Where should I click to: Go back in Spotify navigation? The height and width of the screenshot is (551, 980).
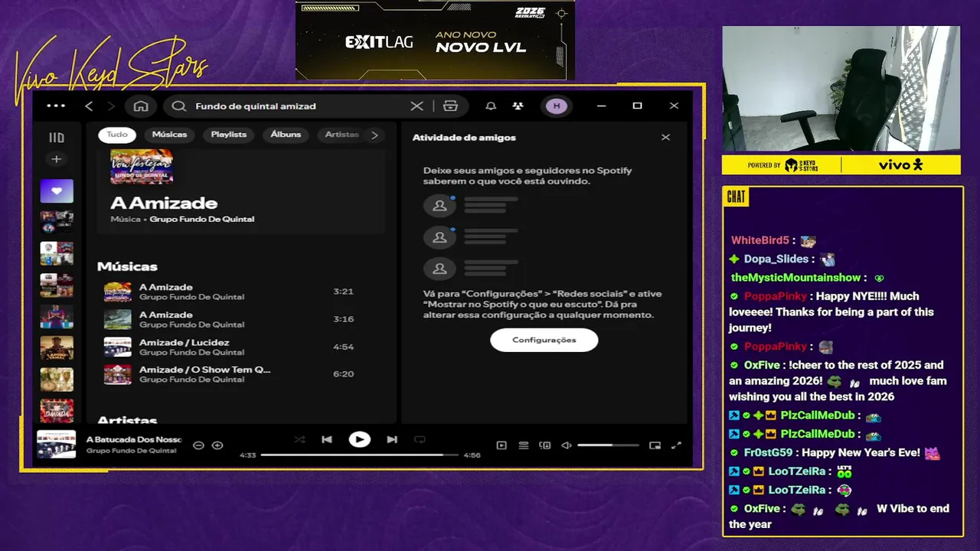point(89,106)
